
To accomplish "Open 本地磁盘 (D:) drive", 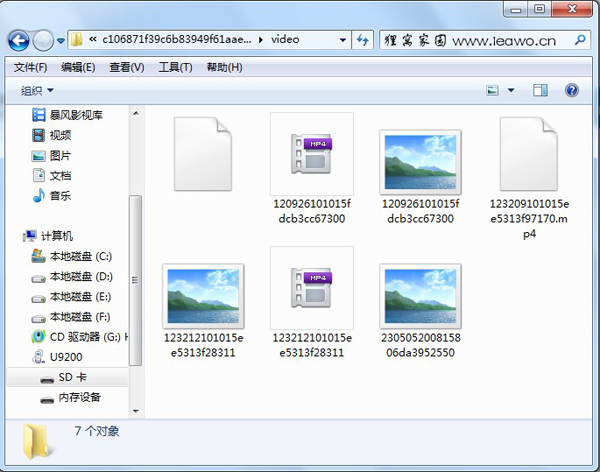I will (x=72, y=276).
